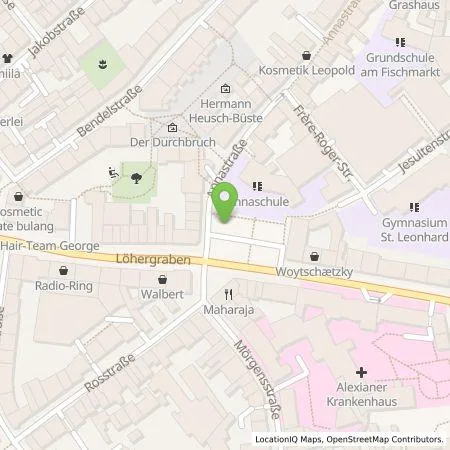Click the Kosmetik Leopold shop icon
Viewport: 450px width, 450px height.
[x=306, y=56]
